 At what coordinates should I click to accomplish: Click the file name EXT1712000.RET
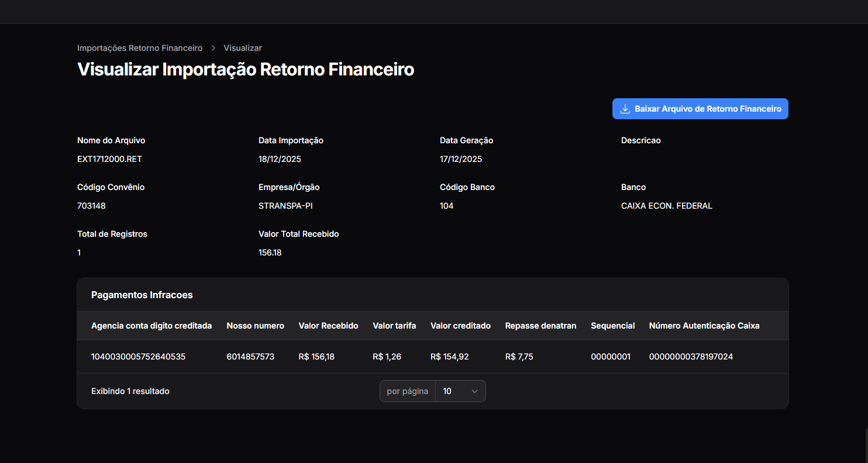pos(109,159)
